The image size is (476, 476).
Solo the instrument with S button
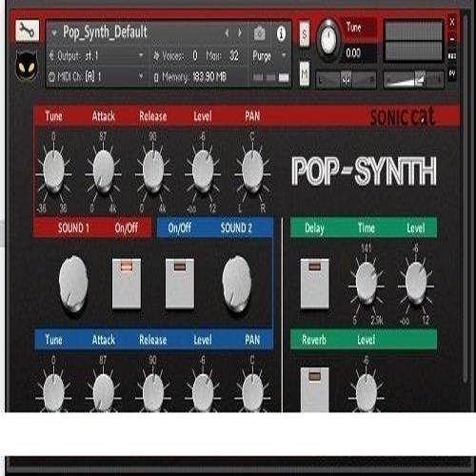click(305, 33)
